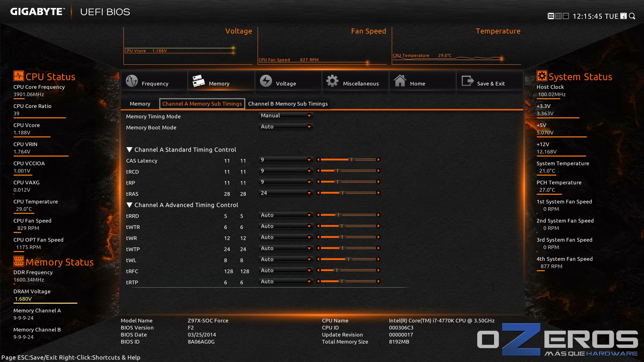The height and width of the screenshot is (362, 644).
Task: Increase tWTR using its right slider arrow
Action: 378,226
